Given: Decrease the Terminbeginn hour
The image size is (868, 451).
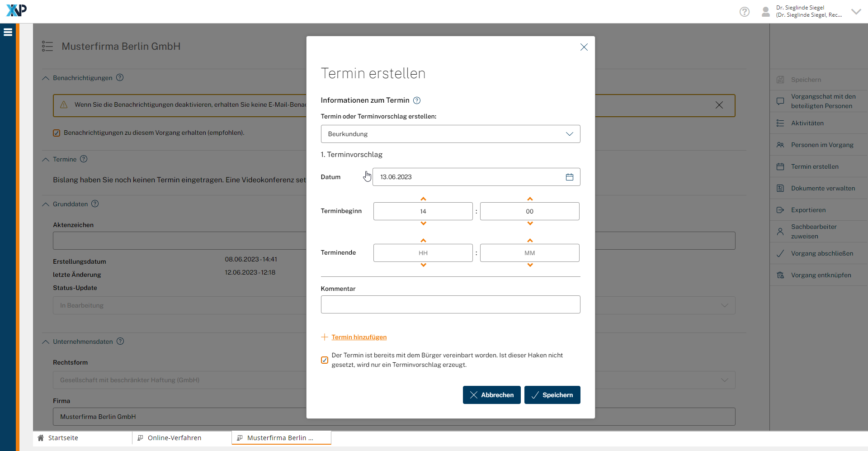Looking at the screenshot, I should coord(423,223).
